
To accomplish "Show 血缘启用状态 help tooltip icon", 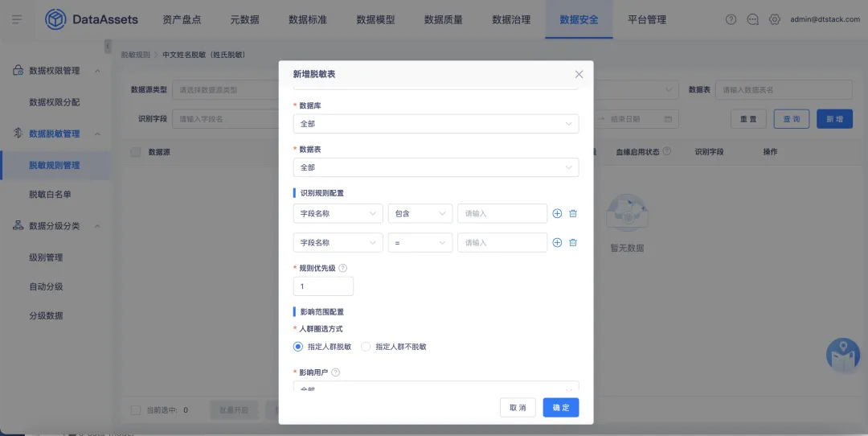I will coord(666,151).
